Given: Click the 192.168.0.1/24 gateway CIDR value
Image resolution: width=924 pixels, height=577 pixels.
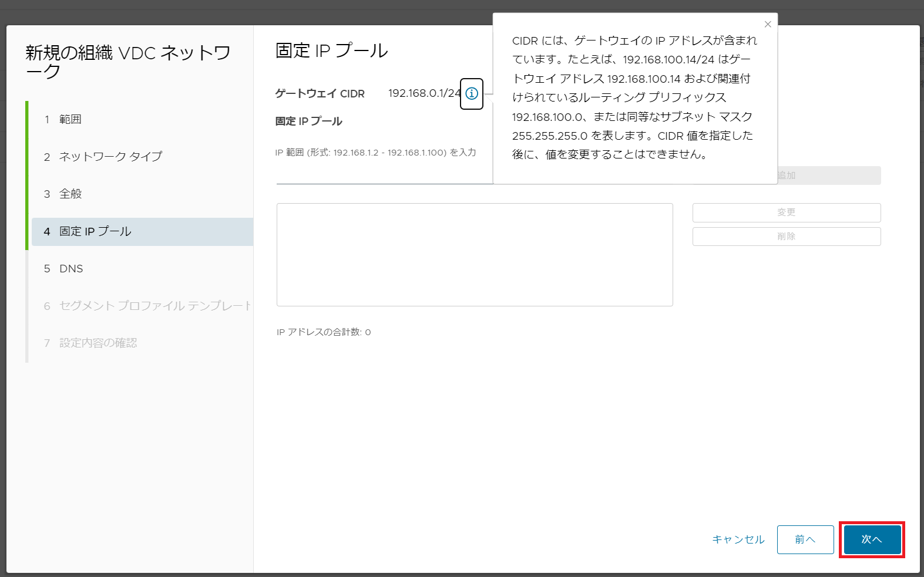Looking at the screenshot, I should pos(425,93).
